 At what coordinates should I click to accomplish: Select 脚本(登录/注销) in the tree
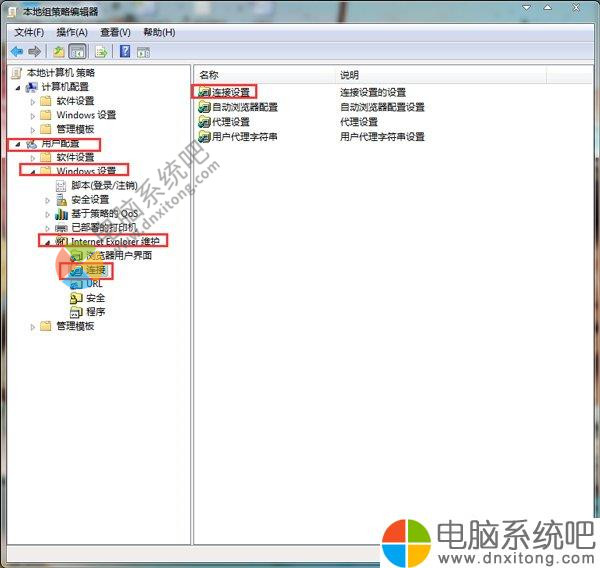pyautogui.click(x=103, y=186)
